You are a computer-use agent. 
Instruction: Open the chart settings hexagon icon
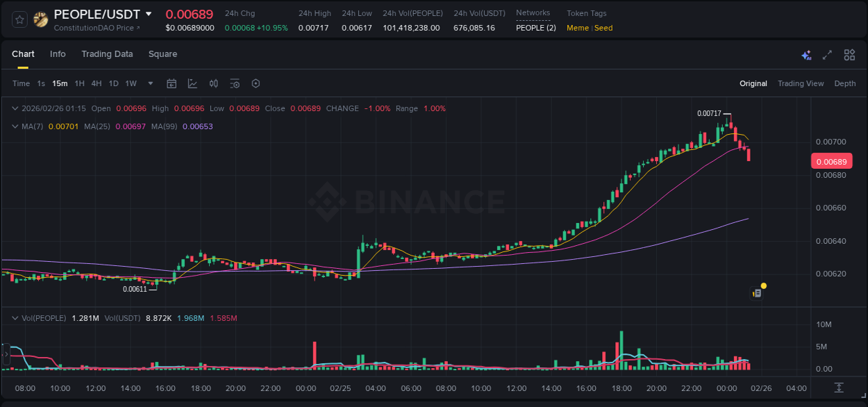coord(256,83)
